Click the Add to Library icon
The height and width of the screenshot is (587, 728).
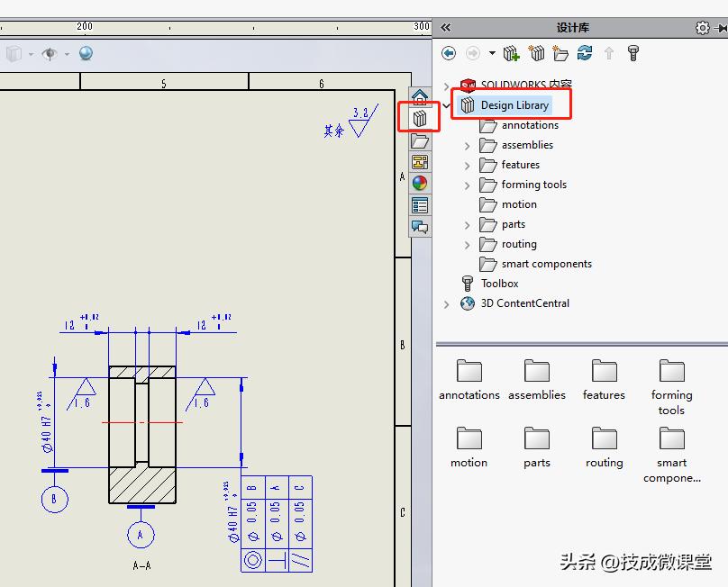pyautogui.click(x=511, y=53)
